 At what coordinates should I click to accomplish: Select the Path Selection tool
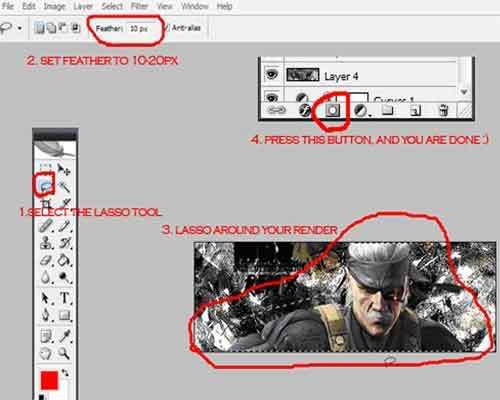46,297
